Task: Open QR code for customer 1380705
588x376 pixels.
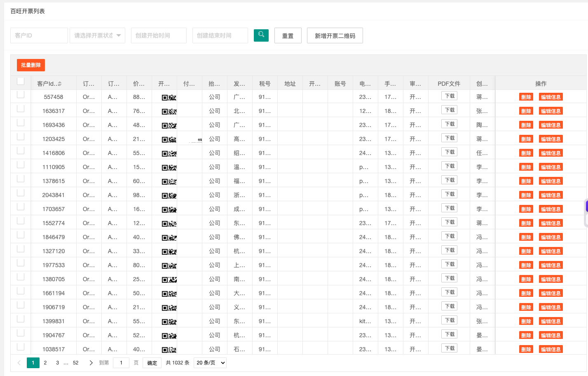Action: coord(169,280)
